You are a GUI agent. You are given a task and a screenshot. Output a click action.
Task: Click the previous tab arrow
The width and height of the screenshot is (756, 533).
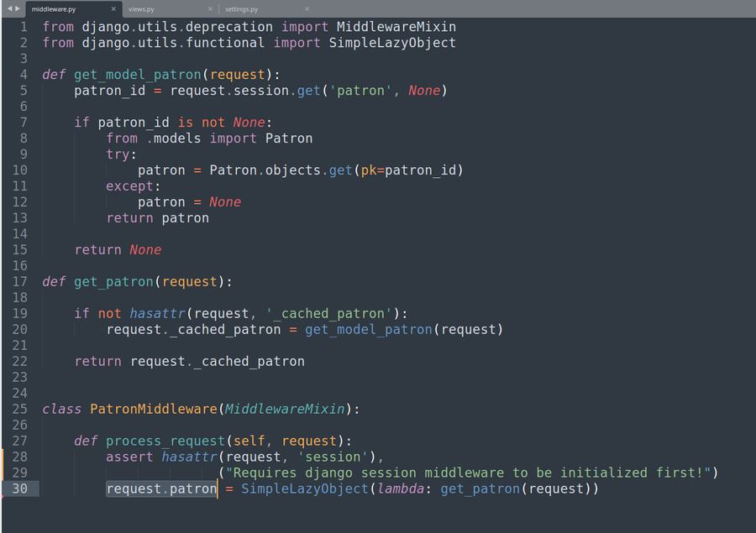pos(9,8)
